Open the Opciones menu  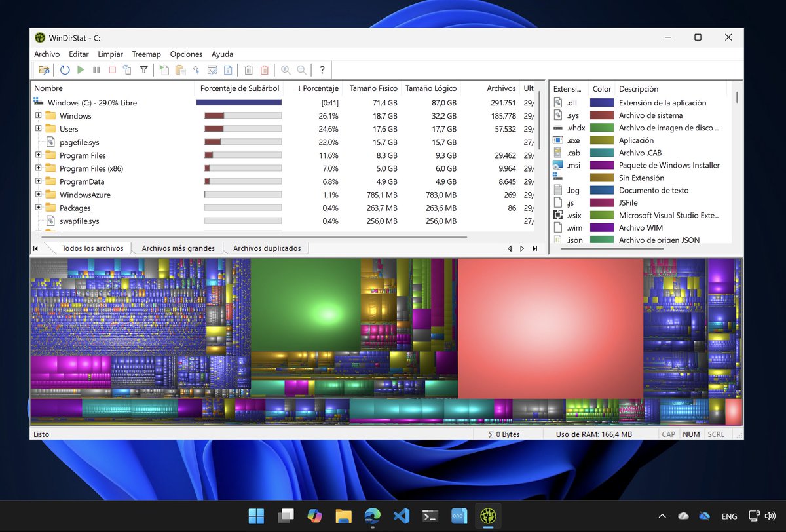[x=187, y=54]
